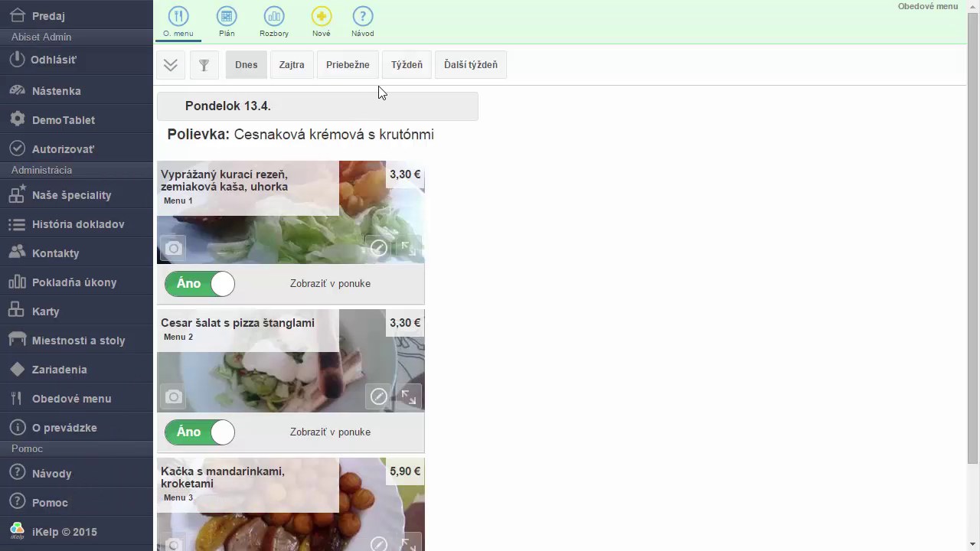The height and width of the screenshot is (551, 980).
Task: Select the Priebežne tab
Action: point(348,65)
